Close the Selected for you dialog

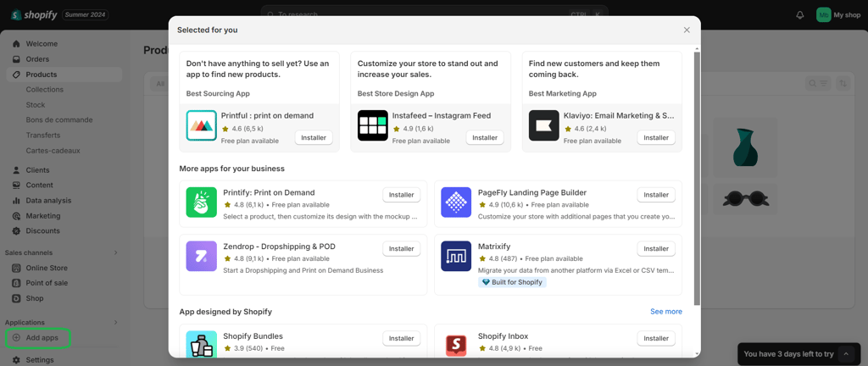point(687,30)
